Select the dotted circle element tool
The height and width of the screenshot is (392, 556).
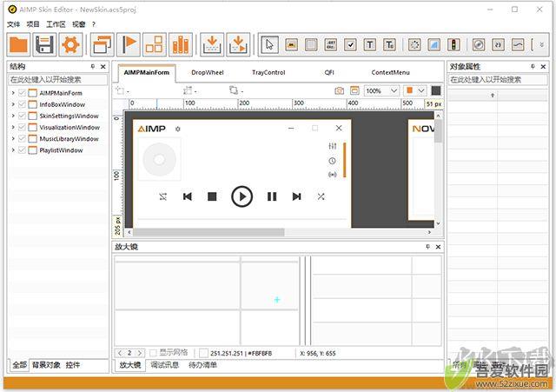[x=414, y=44]
